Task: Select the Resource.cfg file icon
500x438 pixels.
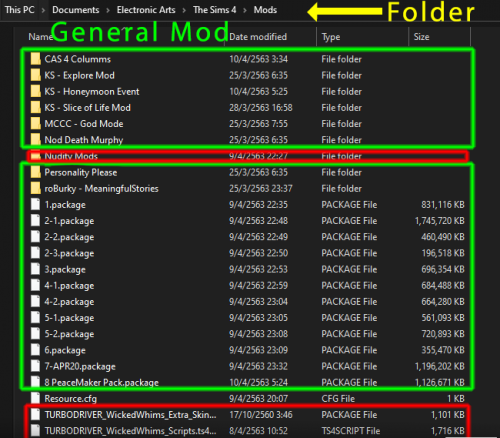Action: (x=35, y=398)
